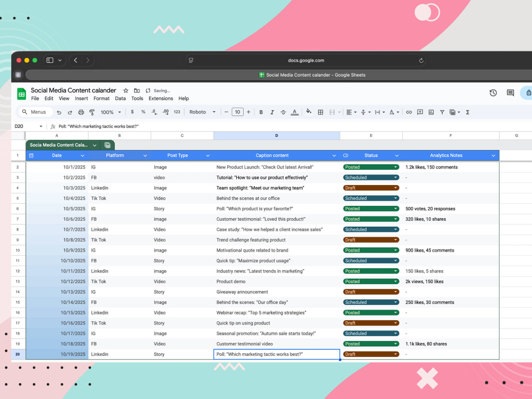Increase font size plus button
The width and height of the screenshot is (532, 399).
coord(248,112)
